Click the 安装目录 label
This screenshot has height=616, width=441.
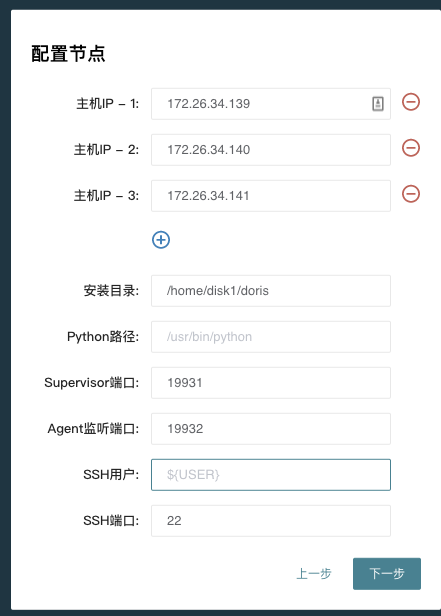(111, 291)
